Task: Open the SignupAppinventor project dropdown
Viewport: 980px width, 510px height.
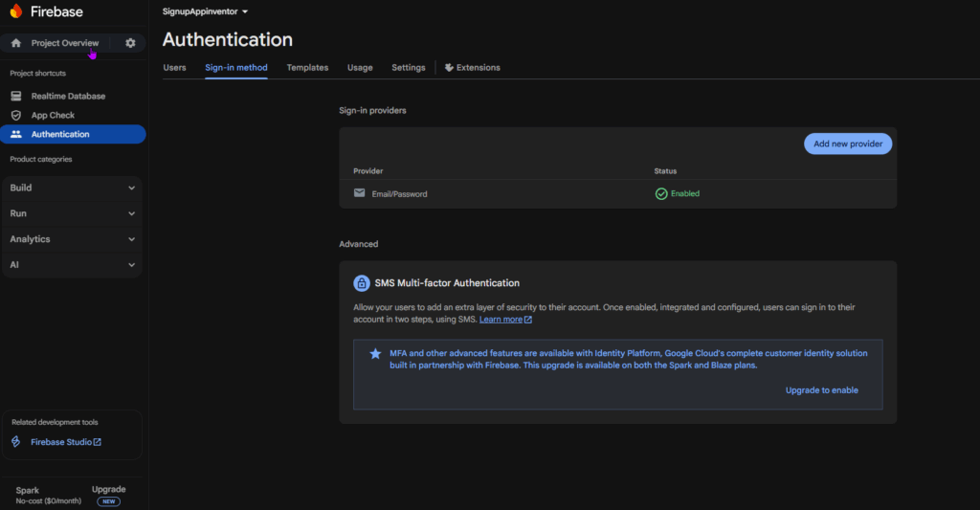Action: [x=205, y=11]
